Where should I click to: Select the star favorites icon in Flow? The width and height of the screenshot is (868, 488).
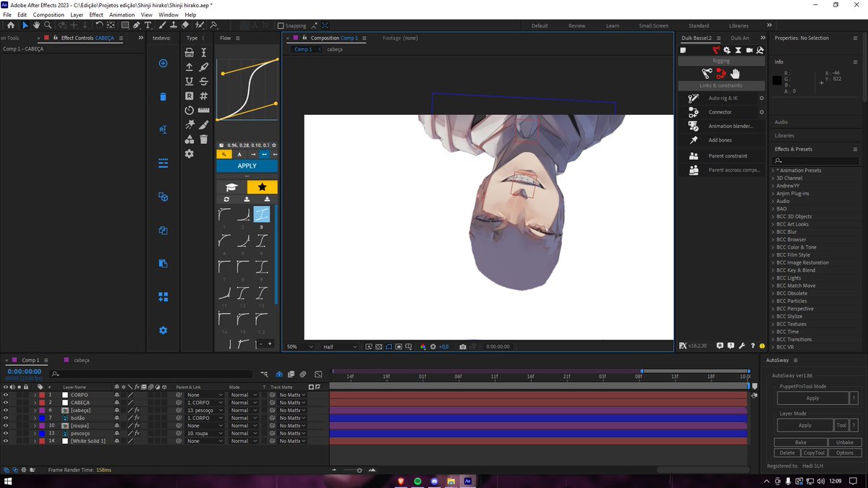[x=262, y=187]
